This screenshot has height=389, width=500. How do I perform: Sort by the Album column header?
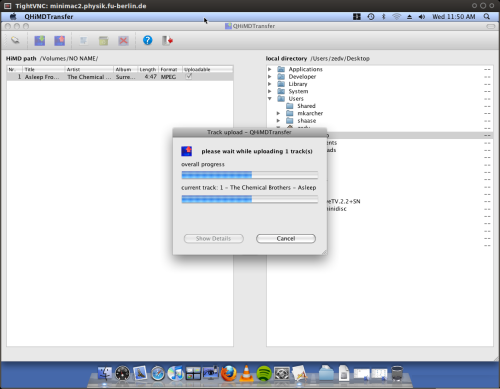[x=126, y=69]
